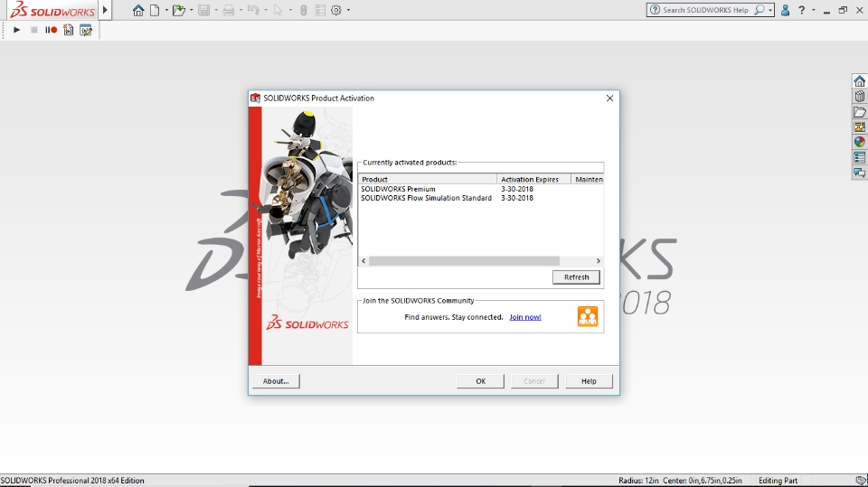Open dropdown arrow beside Options gear
The width and height of the screenshot is (868, 487).
(x=348, y=10)
